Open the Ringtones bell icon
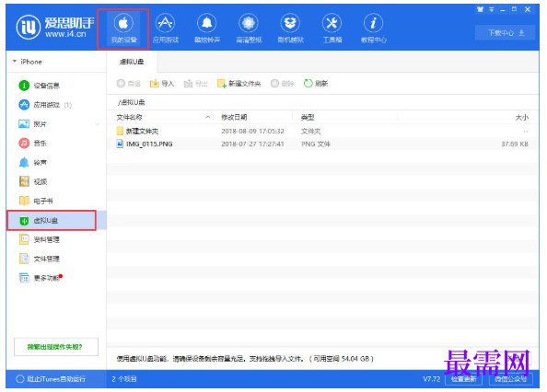 (207, 23)
